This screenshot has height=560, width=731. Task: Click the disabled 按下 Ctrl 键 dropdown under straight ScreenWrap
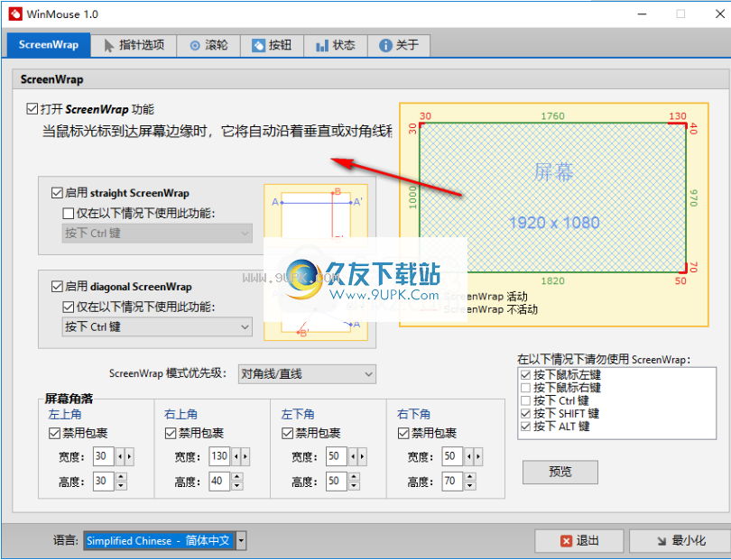pos(157,234)
